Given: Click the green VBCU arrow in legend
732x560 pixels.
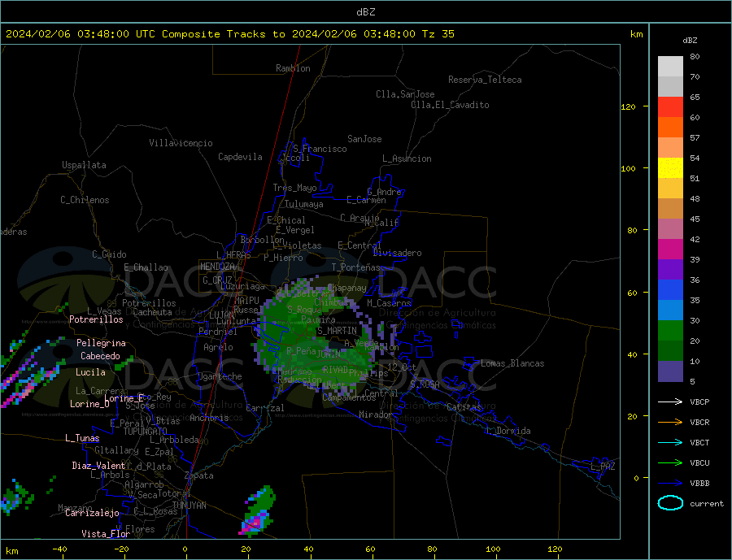Looking at the screenshot, I should click(670, 463).
